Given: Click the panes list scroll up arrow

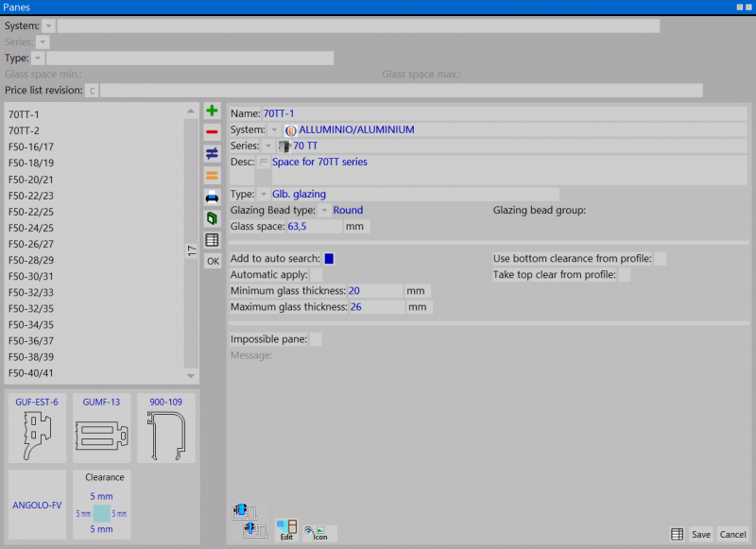Looking at the screenshot, I should pos(191,112).
